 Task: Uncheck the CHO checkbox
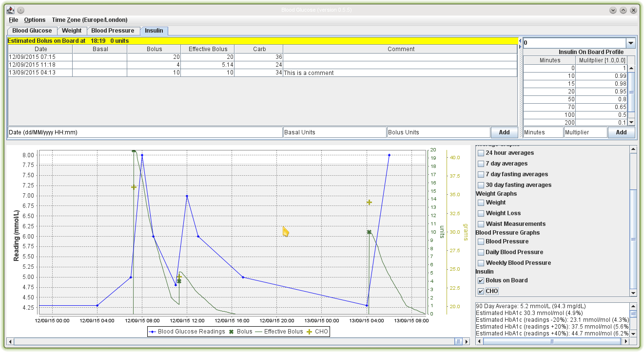click(481, 291)
